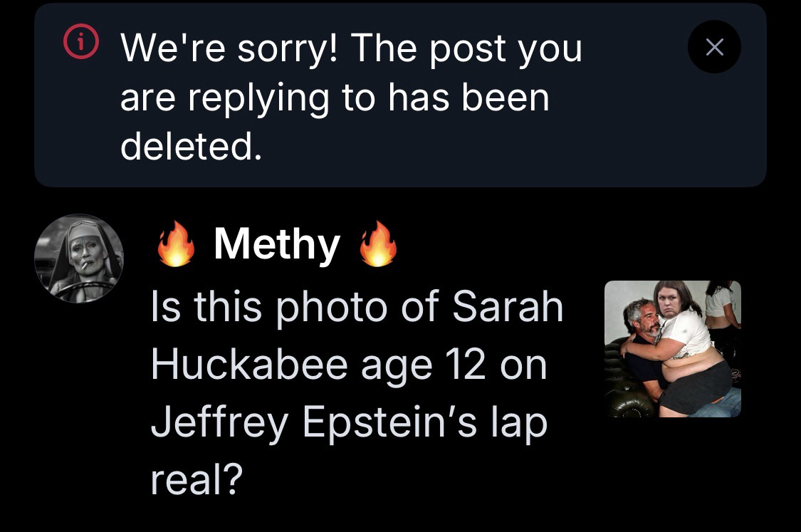The width and height of the screenshot is (801, 532).
Task: Click the "We're sorry!" banner message text
Action: click(232, 48)
